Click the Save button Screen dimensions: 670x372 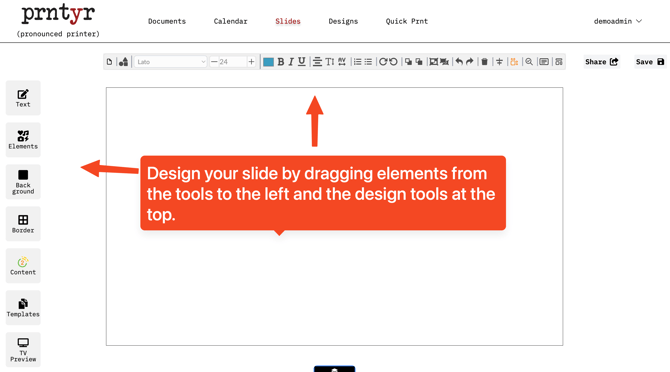click(650, 62)
